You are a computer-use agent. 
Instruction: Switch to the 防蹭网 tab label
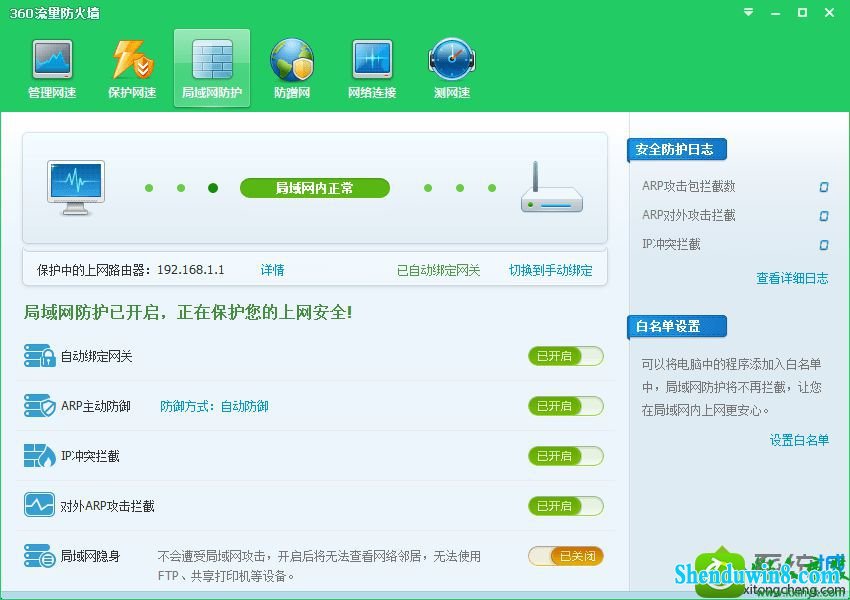pyautogui.click(x=292, y=93)
